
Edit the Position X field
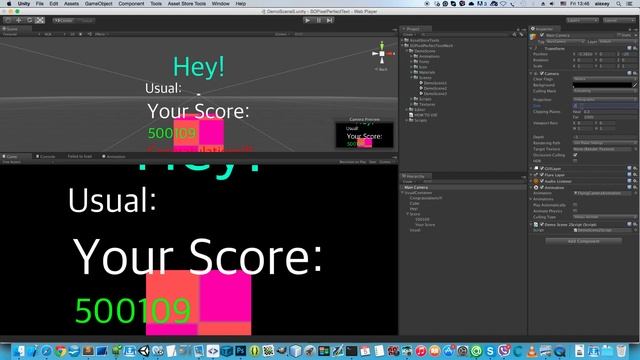click(x=585, y=54)
